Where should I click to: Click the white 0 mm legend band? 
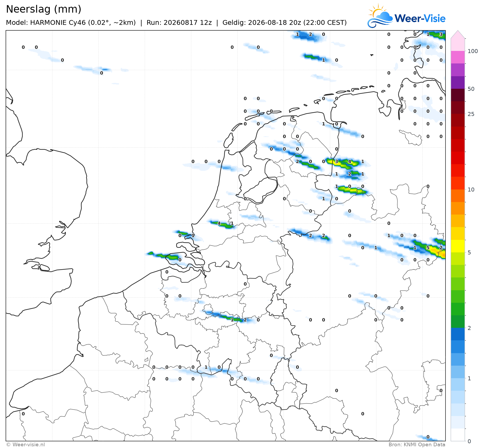click(458, 435)
